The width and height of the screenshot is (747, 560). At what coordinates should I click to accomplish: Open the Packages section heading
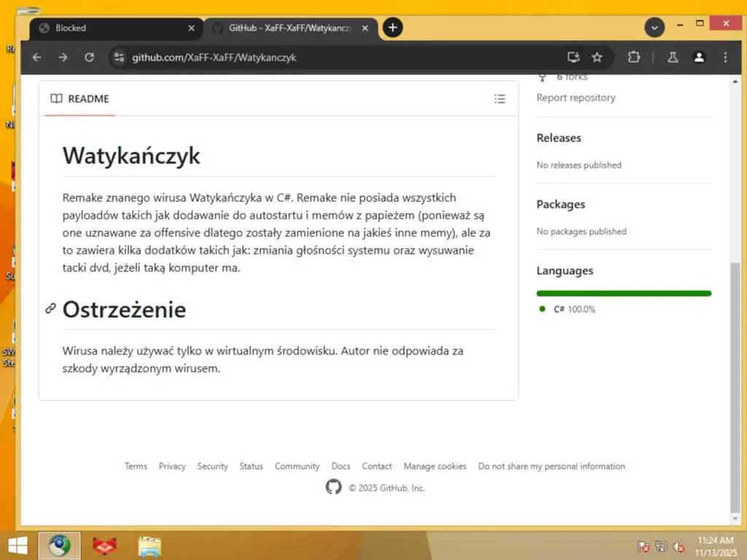[x=561, y=204]
